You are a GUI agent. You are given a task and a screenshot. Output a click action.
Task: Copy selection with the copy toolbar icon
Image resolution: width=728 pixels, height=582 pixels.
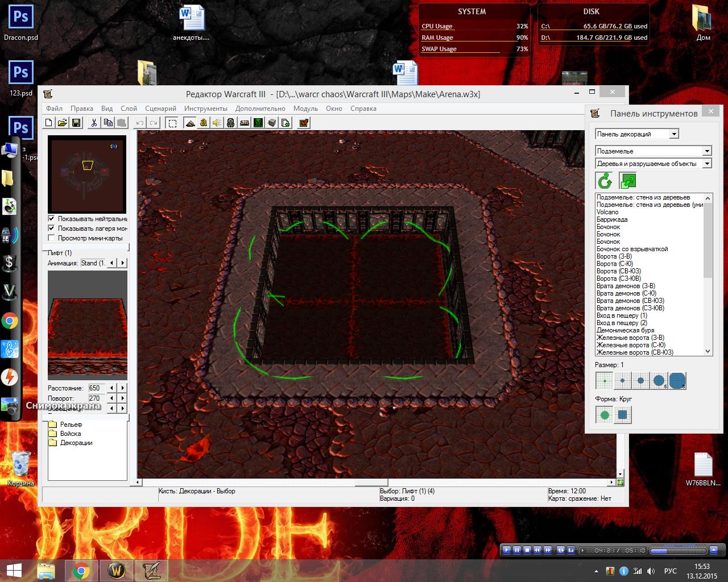point(107,123)
